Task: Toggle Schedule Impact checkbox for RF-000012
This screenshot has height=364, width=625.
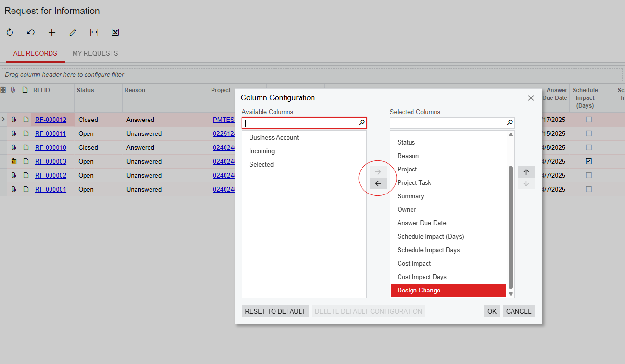Action: click(x=588, y=120)
